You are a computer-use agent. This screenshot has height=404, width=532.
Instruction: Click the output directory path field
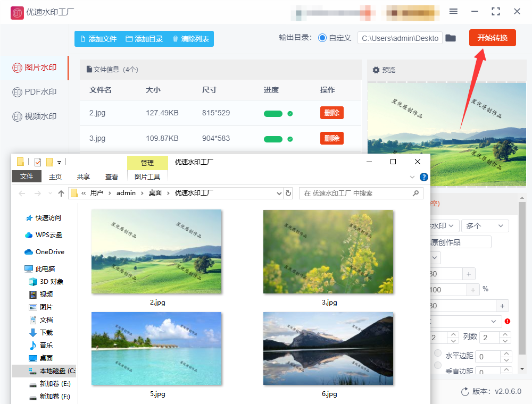click(400, 38)
